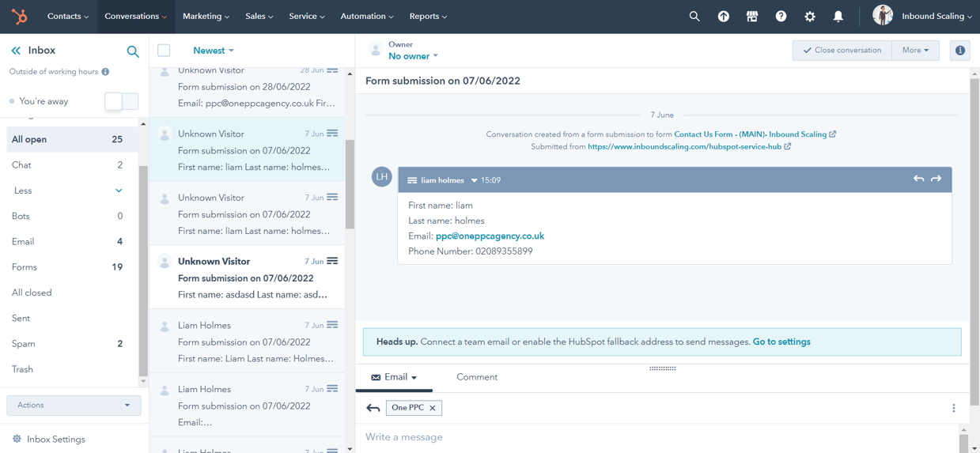Viewport: 980px width, 453px height.
Task: Click Inbox Settings gear icon
Action: (x=17, y=439)
